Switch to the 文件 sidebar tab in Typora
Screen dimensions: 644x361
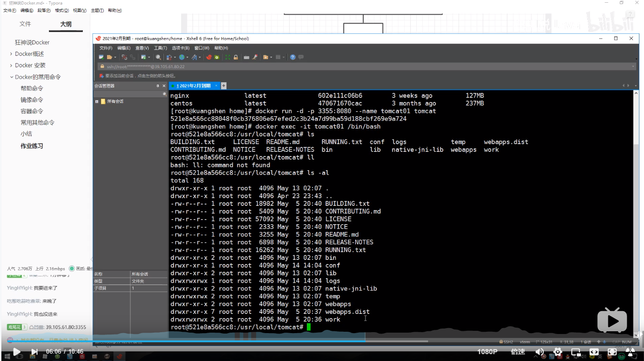click(x=25, y=24)
